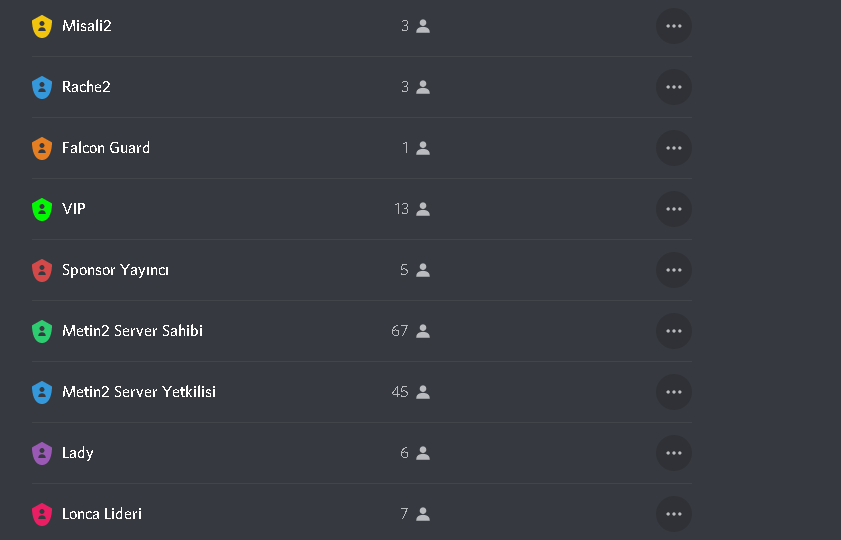The width and height of the screenshot is (841, 540).
Task: View the 13 members of VIP role
Action: (412, 209)
